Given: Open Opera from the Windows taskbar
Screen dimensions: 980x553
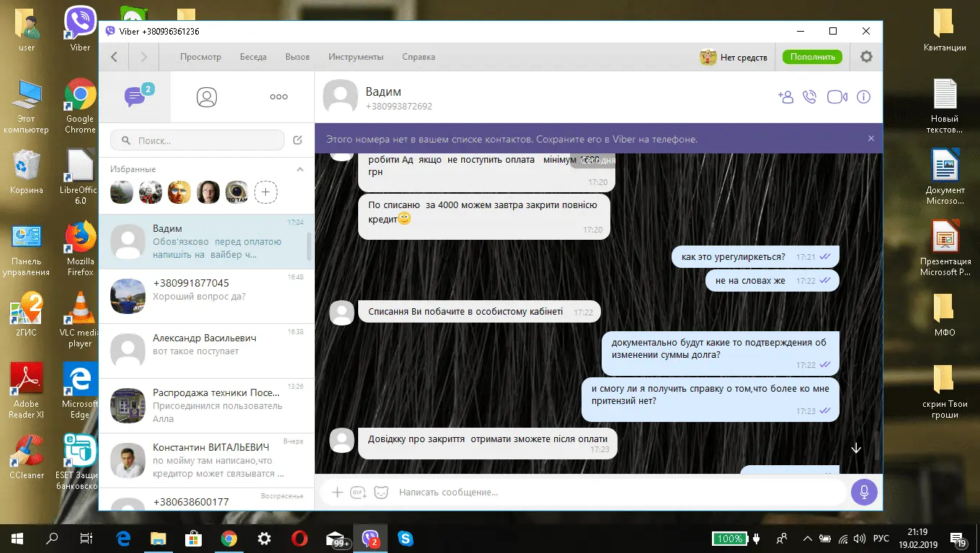Looking at the screenshot, I should [300, 539].
